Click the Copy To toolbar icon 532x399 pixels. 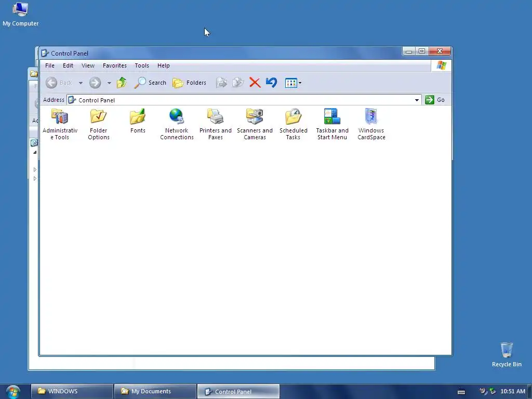tap(238, 83)
